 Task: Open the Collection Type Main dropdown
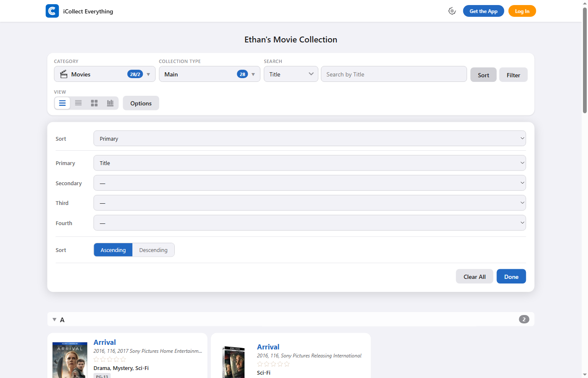(x=209, y=74)
